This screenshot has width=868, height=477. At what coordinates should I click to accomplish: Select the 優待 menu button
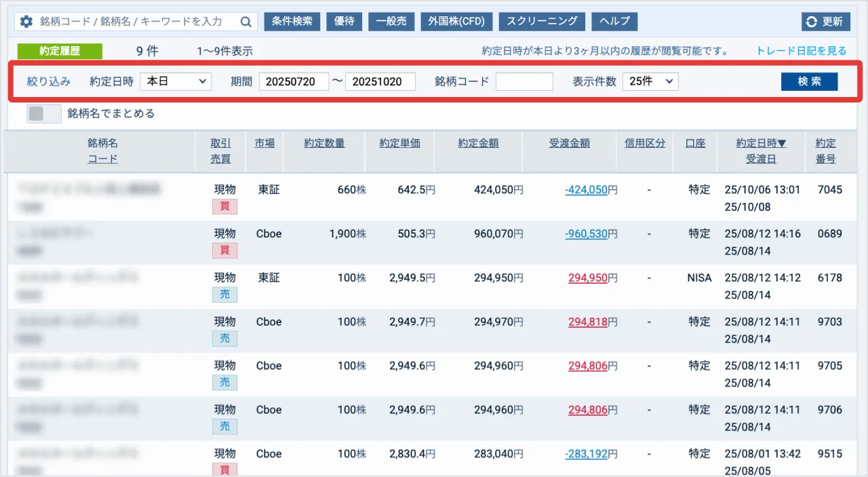pos(344,21)
